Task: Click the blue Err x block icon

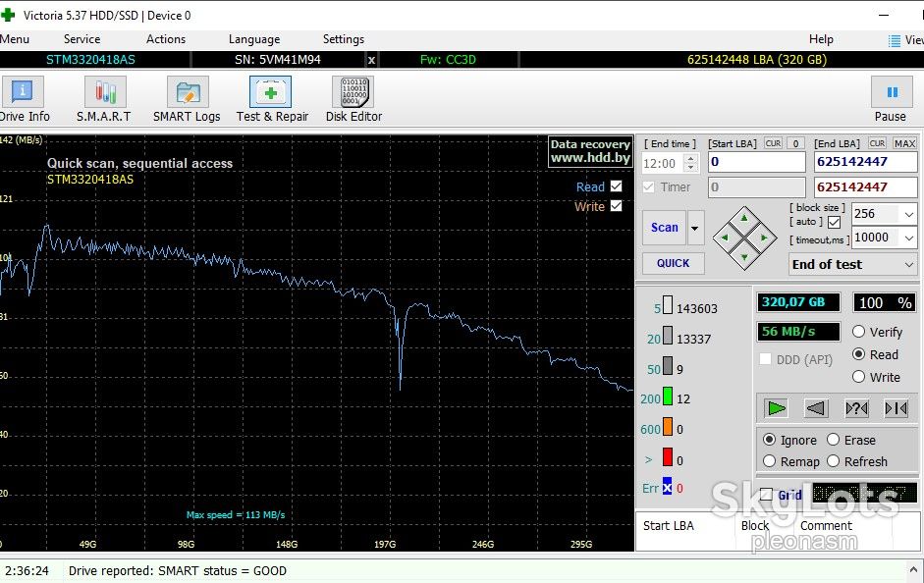Action: pos(667,487)
